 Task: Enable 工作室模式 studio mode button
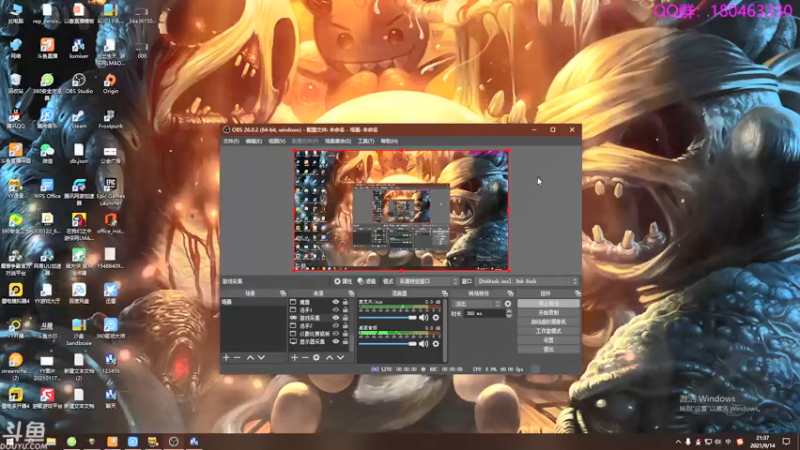(x=548, y=331)
